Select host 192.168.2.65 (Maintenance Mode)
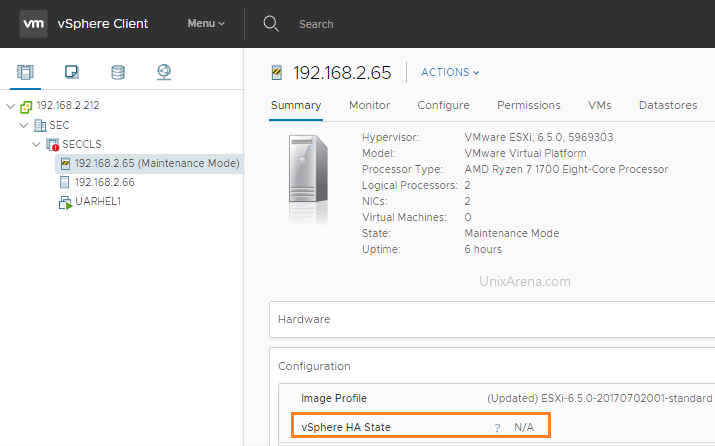This screenshot has width=715, height=446. pyautogui.click(x=157, y=163)
